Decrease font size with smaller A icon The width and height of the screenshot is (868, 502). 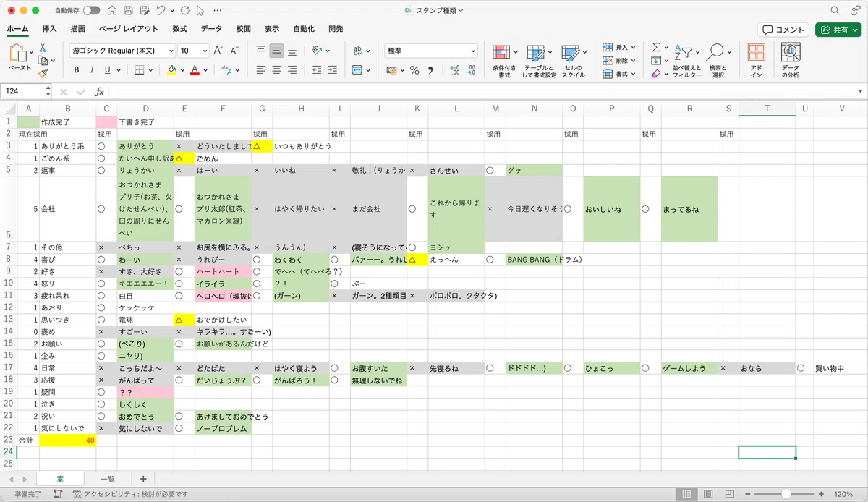coord(234,51)
